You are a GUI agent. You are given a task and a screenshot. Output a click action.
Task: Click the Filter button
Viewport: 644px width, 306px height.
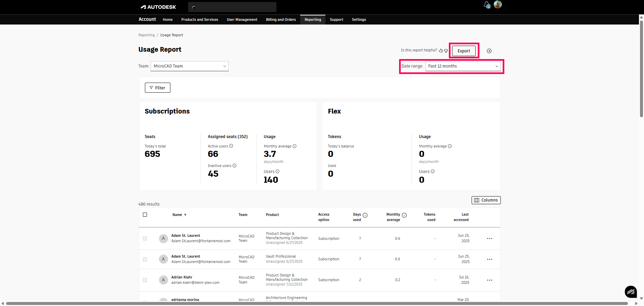pyautogui.click(x=157, y=88)
